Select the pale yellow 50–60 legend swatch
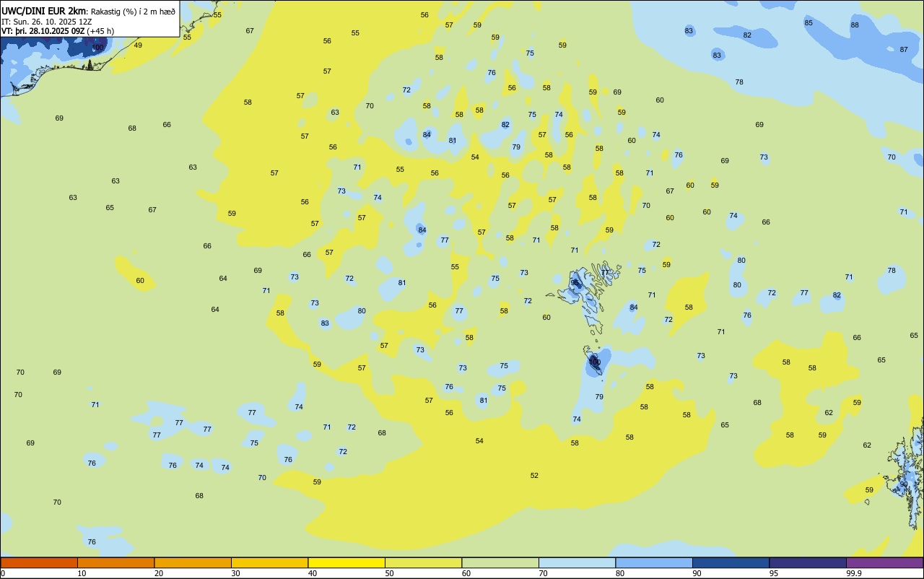Image resolution: width=924 pixels, height=579 pixels. pyautogui.click(x=423, y=562)
